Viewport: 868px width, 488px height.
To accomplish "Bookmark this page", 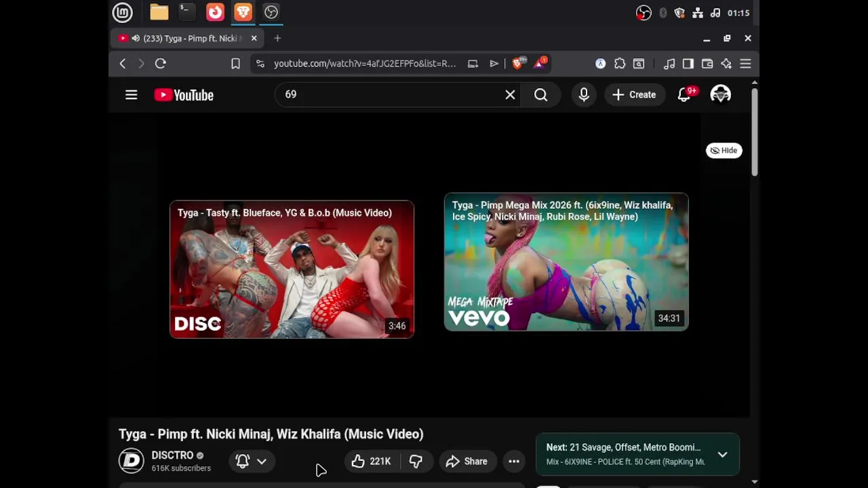I will (x=235, y=64).
